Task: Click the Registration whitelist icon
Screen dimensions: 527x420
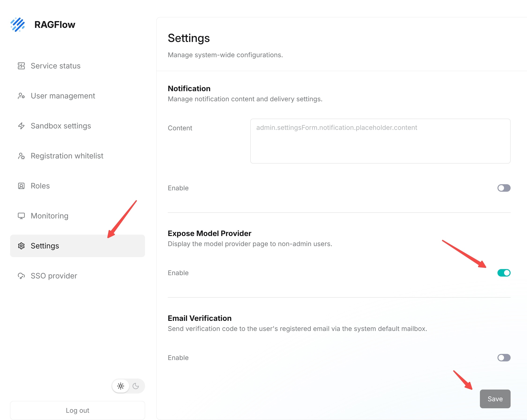Action: click(x=21, y=156)
